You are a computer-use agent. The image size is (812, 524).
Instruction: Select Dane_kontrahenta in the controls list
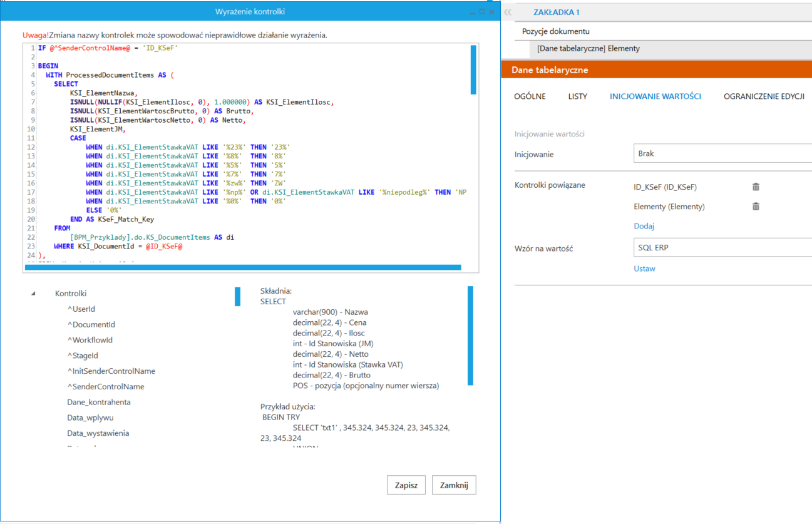(99, 403)
